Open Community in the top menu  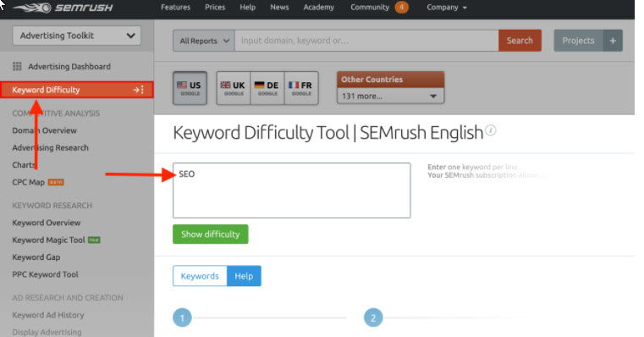(x=370, y=8)
